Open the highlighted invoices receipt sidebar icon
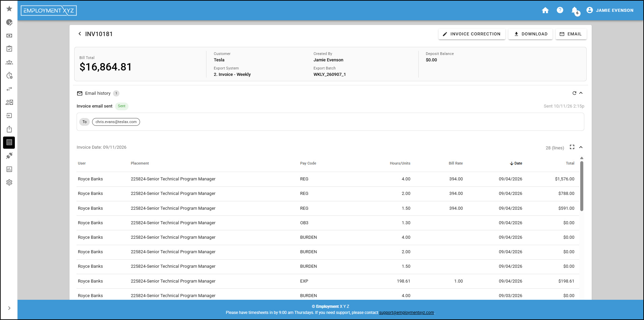 tap(9, 142)
